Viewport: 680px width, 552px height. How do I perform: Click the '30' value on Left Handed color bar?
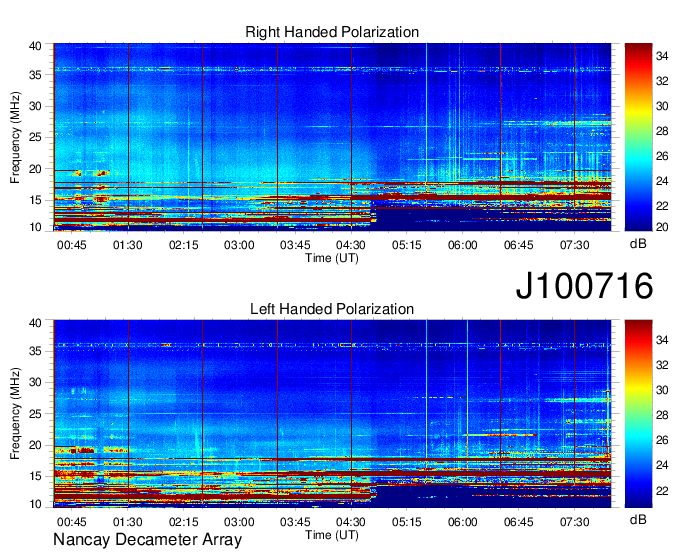click(662, 390)
